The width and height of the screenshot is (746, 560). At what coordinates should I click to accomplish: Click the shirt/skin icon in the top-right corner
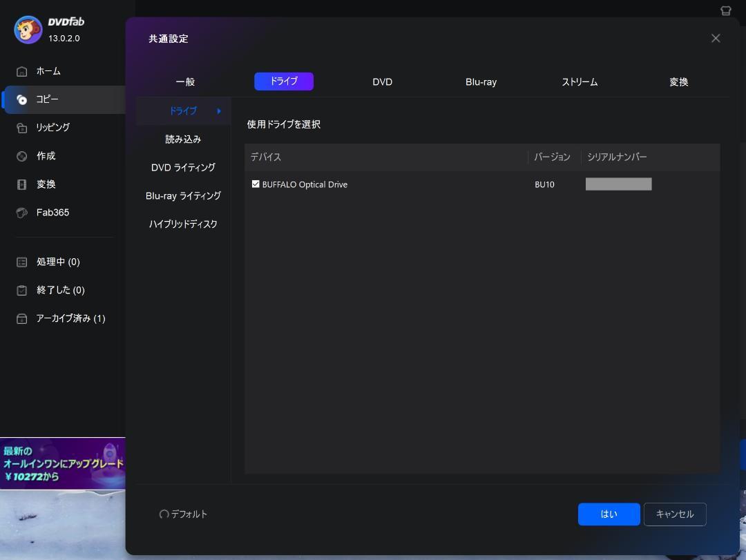tap(725, 10)
